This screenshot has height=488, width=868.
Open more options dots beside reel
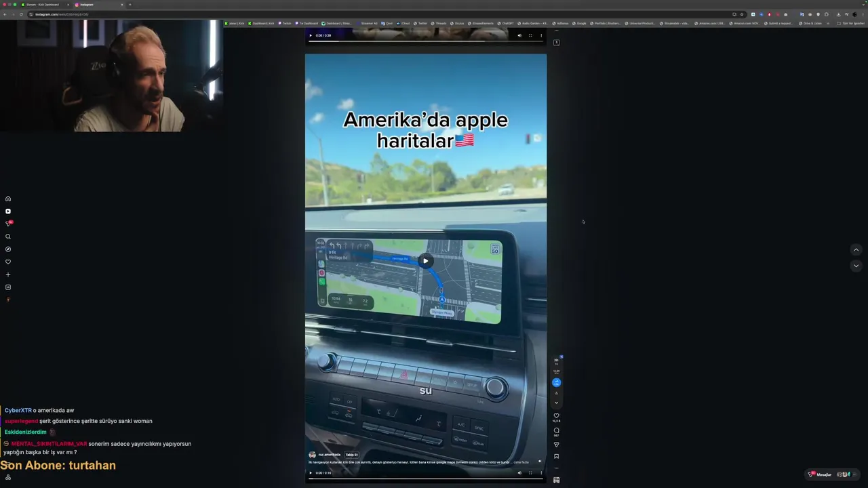556,468
